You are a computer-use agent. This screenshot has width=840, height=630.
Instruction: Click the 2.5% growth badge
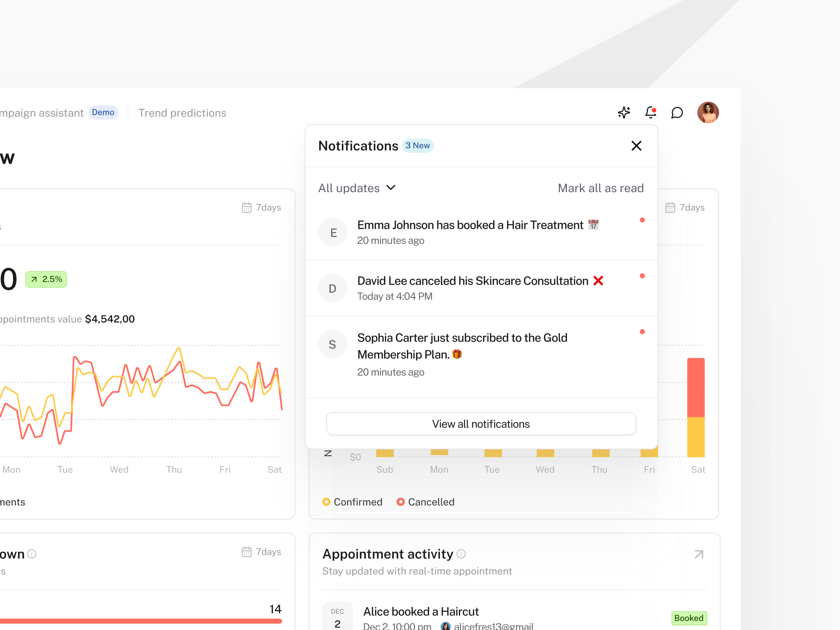point(46,280)
